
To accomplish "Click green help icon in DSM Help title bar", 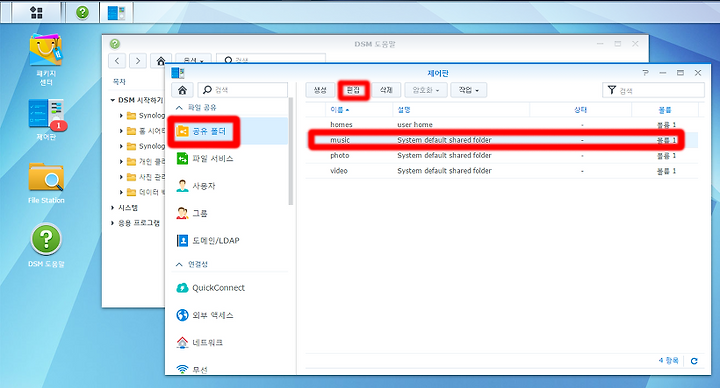I will tap(115, 44).
